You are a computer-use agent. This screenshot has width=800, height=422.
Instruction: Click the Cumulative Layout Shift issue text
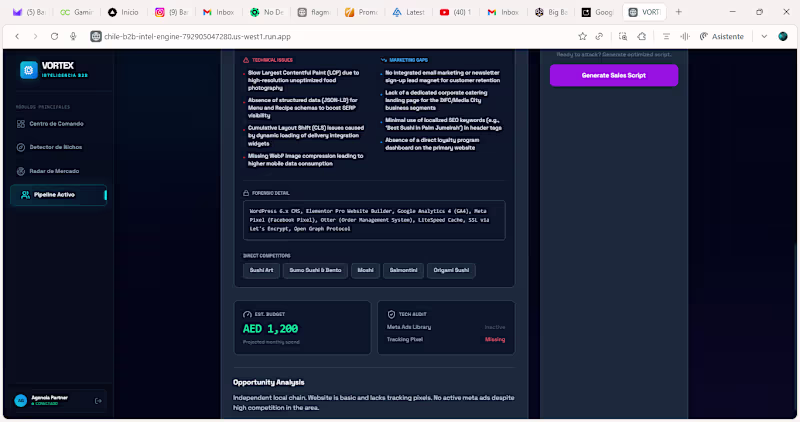[x=306, y=136]
